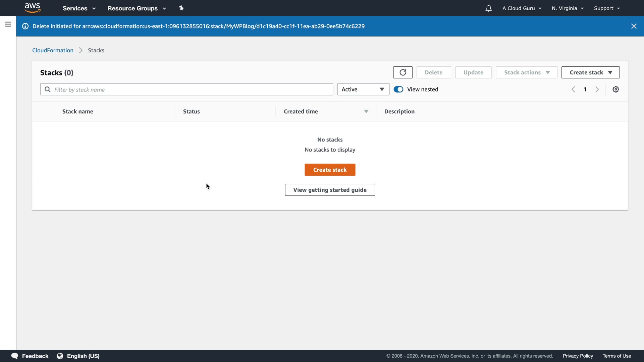This screenshot has height=362, width=644.
Task: Refresh the stacks list
Action: point(403,72)
